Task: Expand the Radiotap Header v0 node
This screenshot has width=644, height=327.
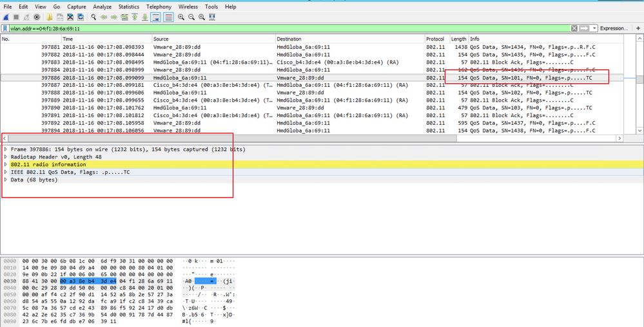Action: pyautogui.click(x=5, y=156)
